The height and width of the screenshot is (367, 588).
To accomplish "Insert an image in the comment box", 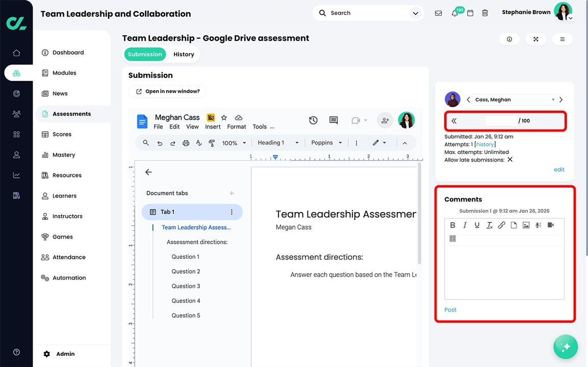I will (x=526, y=225).
